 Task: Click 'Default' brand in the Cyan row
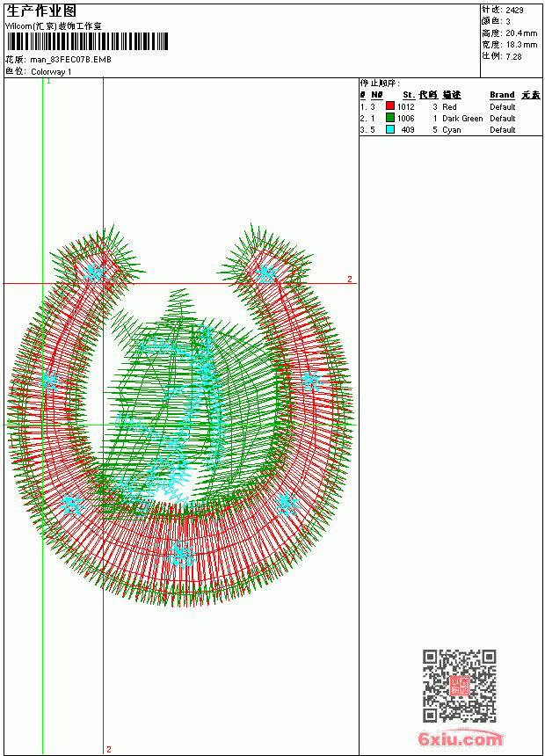(503, 130)
